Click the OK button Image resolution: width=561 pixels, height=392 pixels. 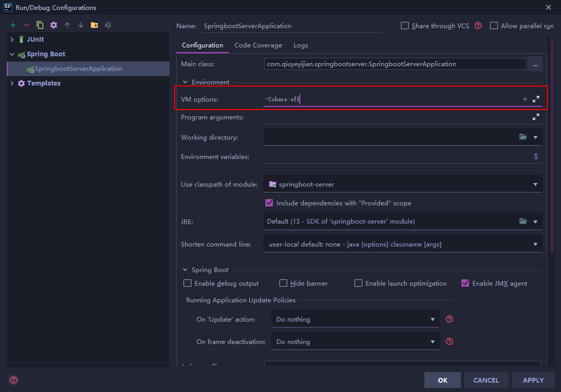pos(443,380)
